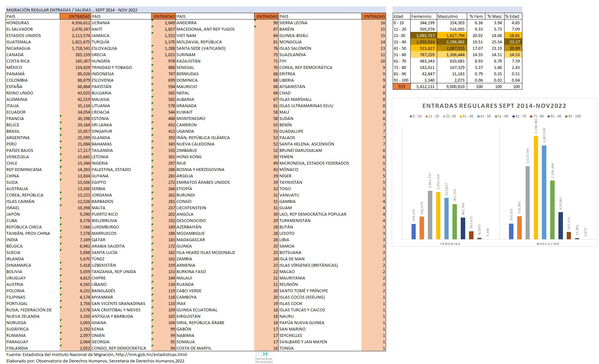Image resolution: width=599 pixels, height=364 pixels.
Task: Click the Derechos Humanos logo
Action: tap(264, 357)
